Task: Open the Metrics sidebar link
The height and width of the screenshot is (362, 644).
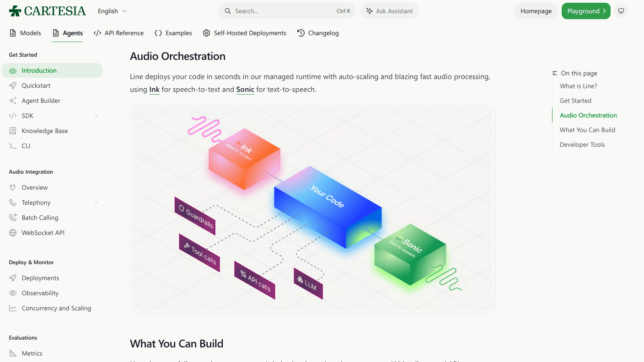Action: click(52, 353)
